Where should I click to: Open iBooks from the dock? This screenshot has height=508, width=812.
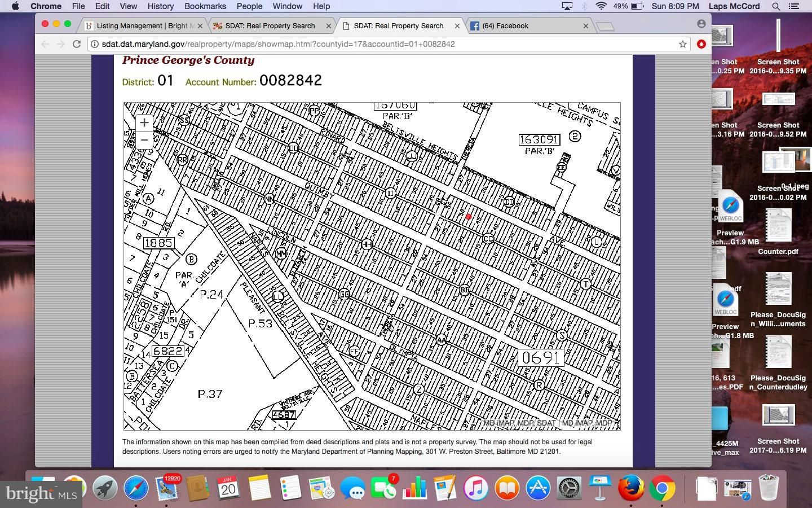[x=507, y=488]
